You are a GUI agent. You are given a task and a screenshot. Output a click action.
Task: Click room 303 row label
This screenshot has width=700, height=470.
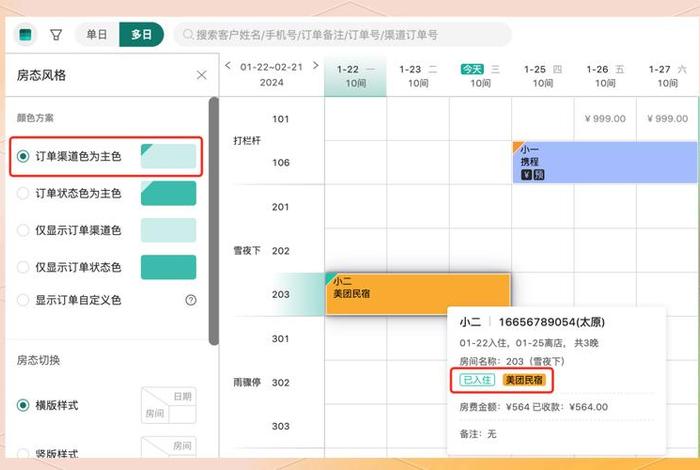280,426
